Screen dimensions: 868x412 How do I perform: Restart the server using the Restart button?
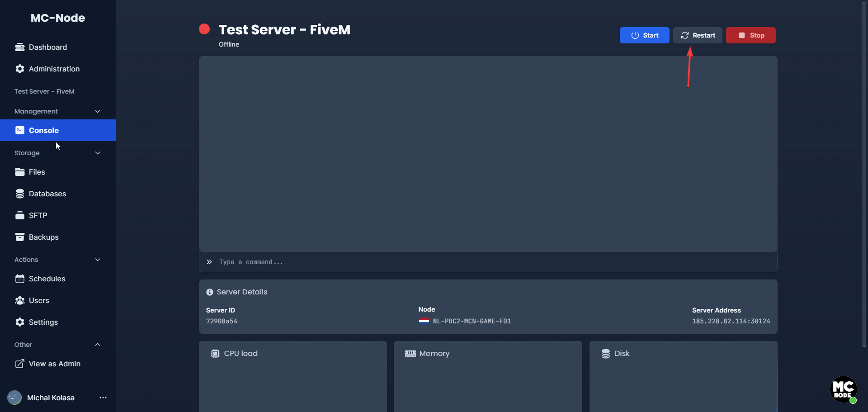click(698, 35)
